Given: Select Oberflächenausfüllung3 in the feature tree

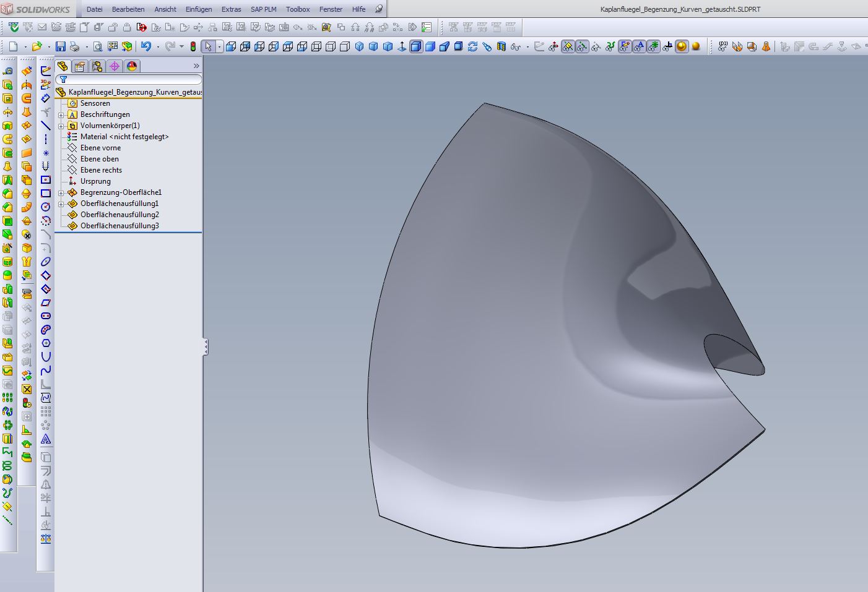Looking at the screenshot, I should (x=119, y=226).
